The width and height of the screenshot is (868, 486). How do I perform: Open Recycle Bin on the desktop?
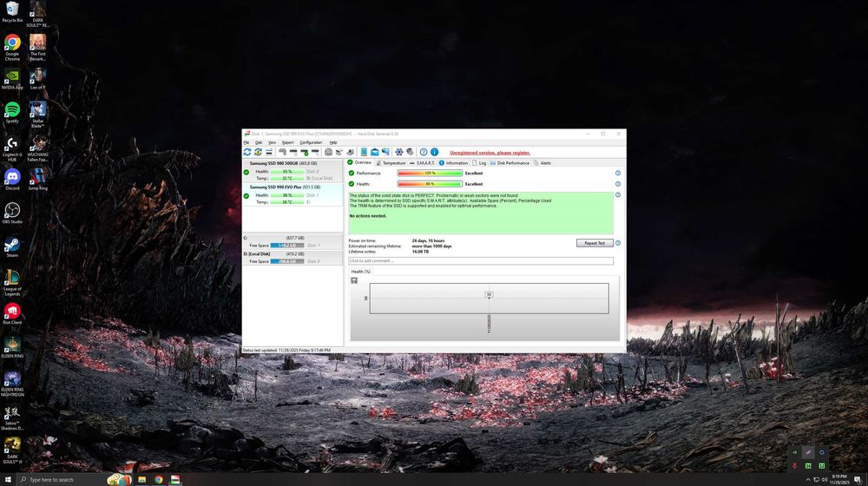point(12,12)
